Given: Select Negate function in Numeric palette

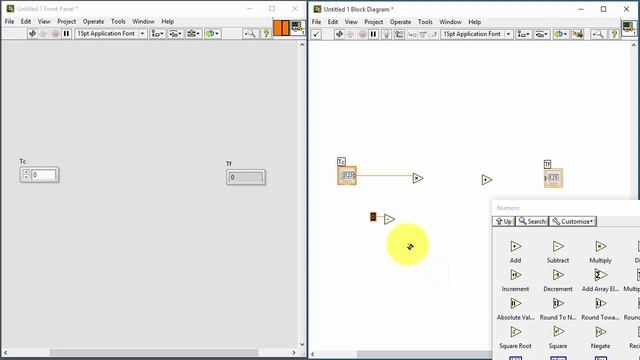Looking at the screenshot, I should pyautogui.click(x=600, y=332).
